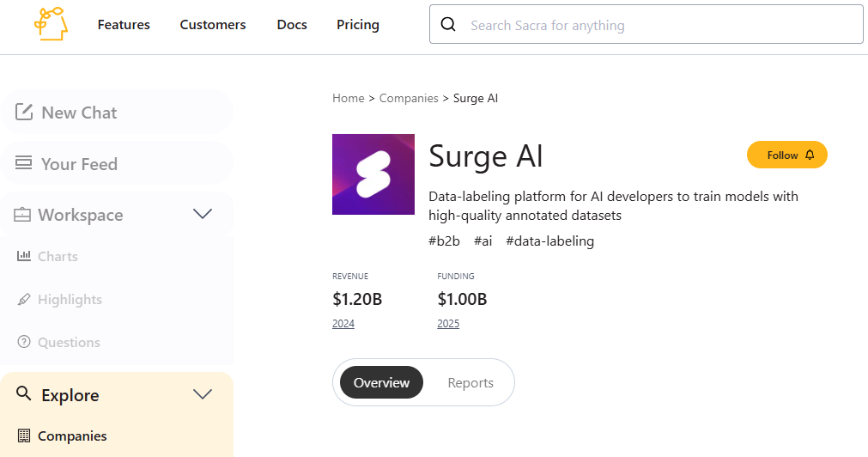
Task: Click the search magnifier icon in search bar
Action: pyautogui.click(x=448, y=24)
